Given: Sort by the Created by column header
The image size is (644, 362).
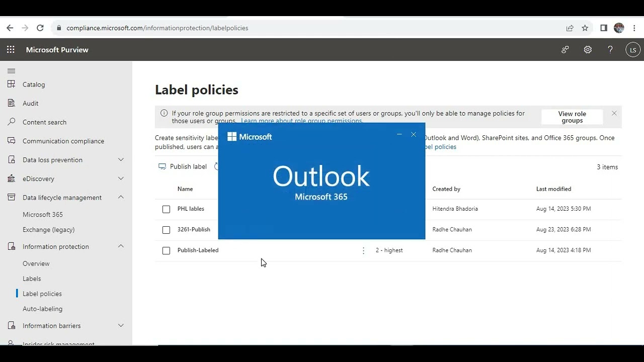Looking at the screenshot, I should coord(446,189).
